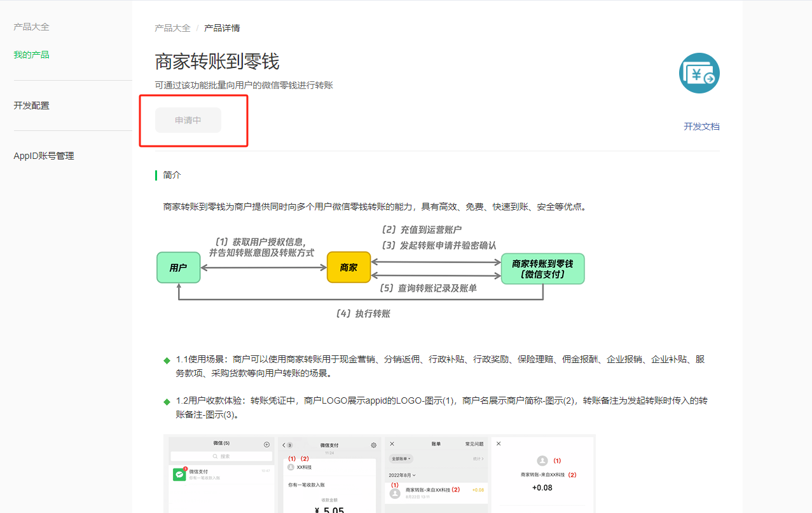Open 开发配置 in the sidebar
This screenshot has height=513, width=812.
click(31, 106)
